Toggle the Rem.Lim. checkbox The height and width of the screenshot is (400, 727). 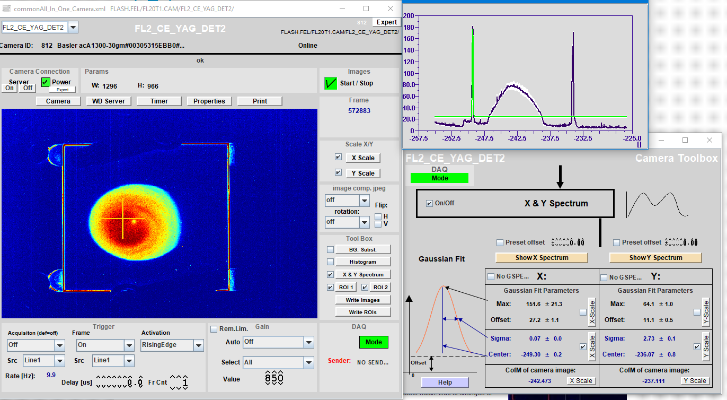click(x=214, y=328)
